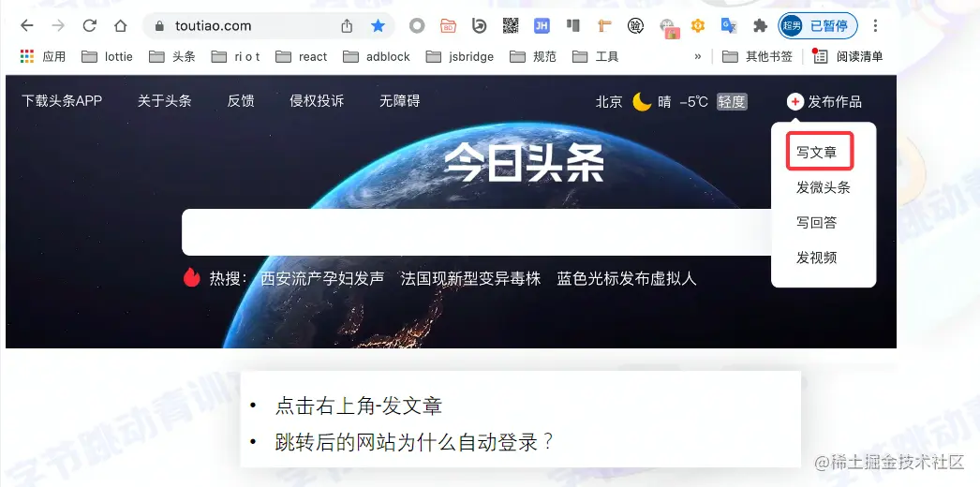
Task: Open the Google Translate extension
Action: click(729, 25)
